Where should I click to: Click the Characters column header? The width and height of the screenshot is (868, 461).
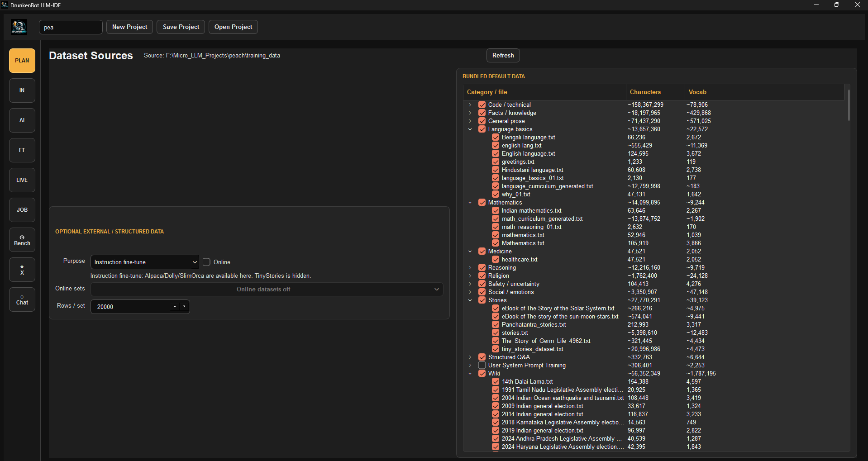coord(655,92)
